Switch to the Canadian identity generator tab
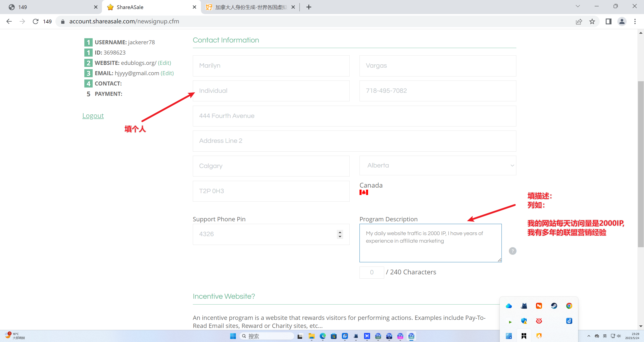Viewport: 644px width, 342px height. tap(248, 7)
